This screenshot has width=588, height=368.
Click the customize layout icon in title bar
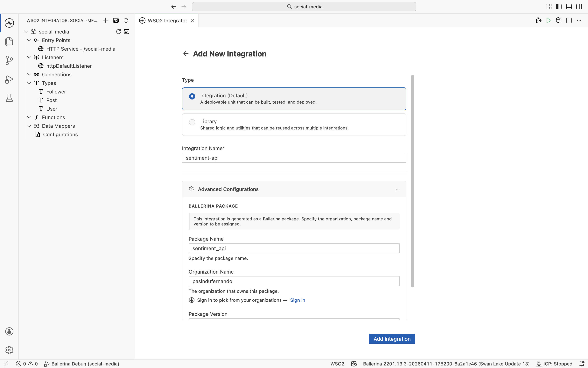pyautogui.click(x=549, y=7)
